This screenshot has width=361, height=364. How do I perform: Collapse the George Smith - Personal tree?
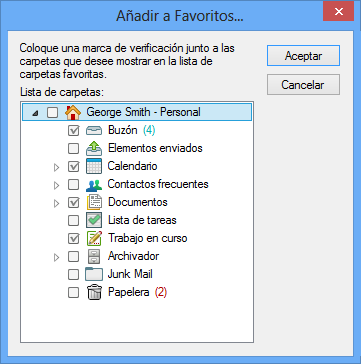[x=35, y=113]
